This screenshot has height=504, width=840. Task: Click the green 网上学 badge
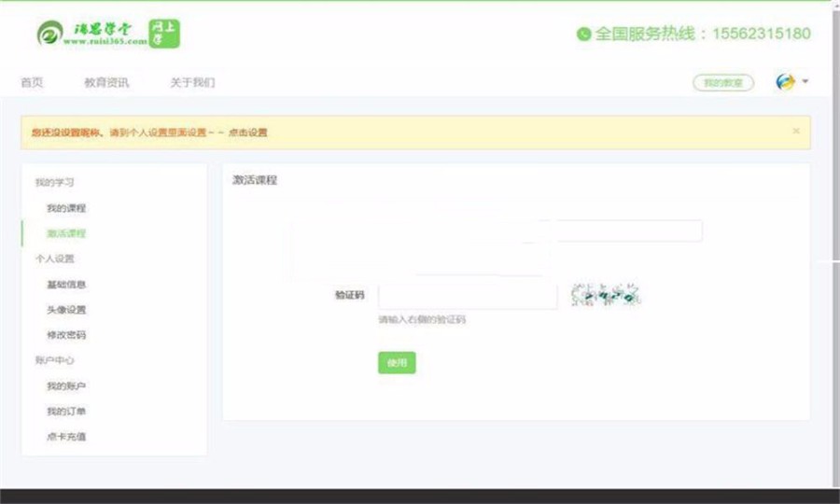point(164,34)
